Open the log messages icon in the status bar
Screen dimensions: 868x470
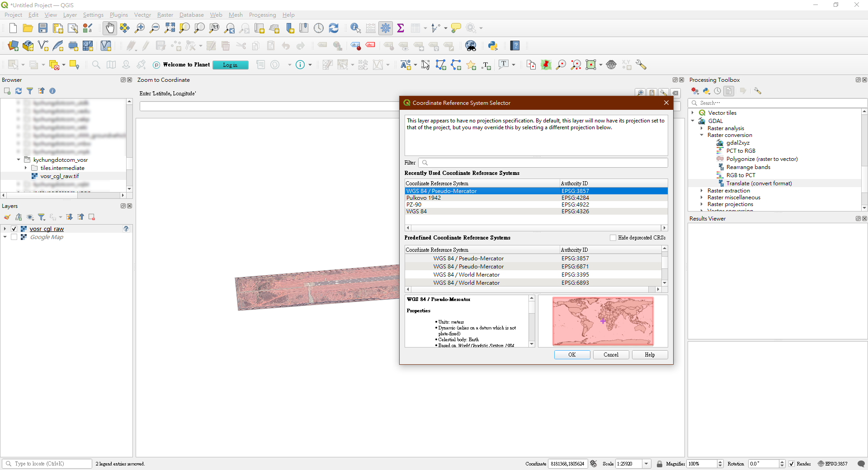(861, 464)
